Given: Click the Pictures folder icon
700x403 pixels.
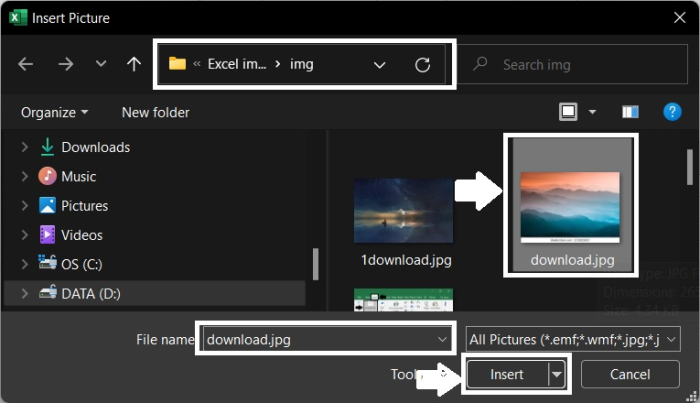Looking at the screenshot, I should click(x=47, y=205).
